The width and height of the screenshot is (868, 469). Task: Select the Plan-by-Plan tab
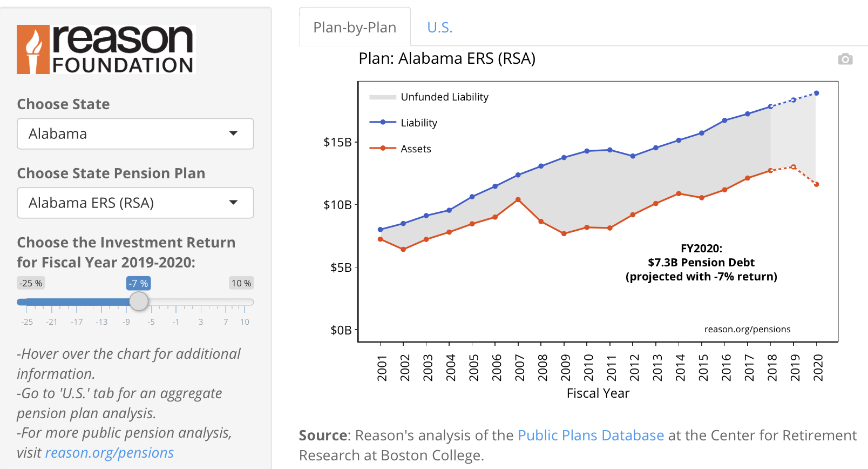click(x=355, y=28)
